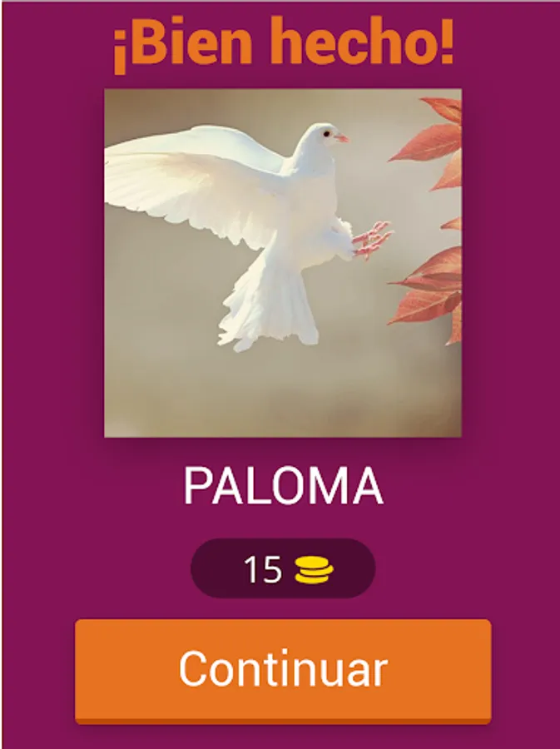
Task: Select the number 15 coin reward
Action: 263,569
